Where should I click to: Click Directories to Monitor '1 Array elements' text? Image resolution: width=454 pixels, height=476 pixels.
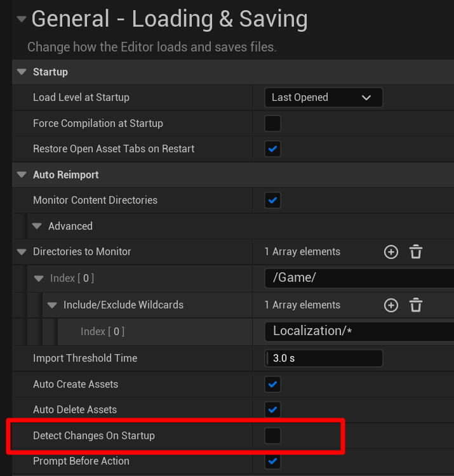point(302,252)
